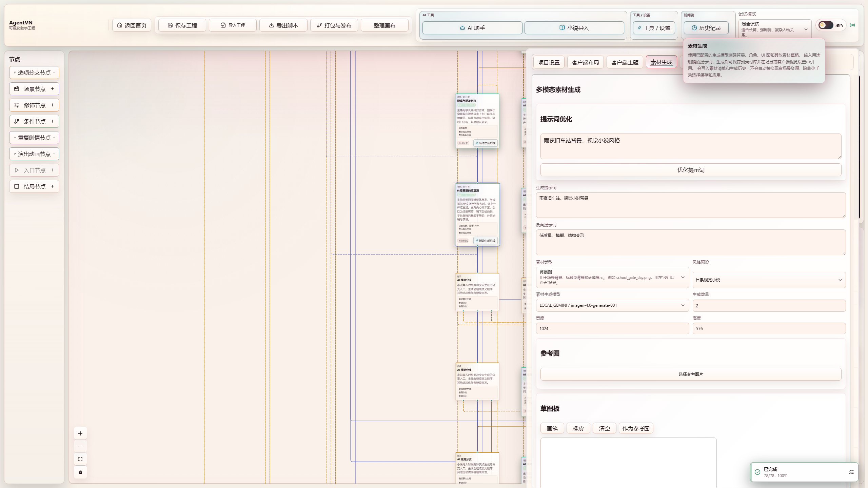
Task: Select the 橡皮 eraser in the sketchpad
Action: click(578, 428)
